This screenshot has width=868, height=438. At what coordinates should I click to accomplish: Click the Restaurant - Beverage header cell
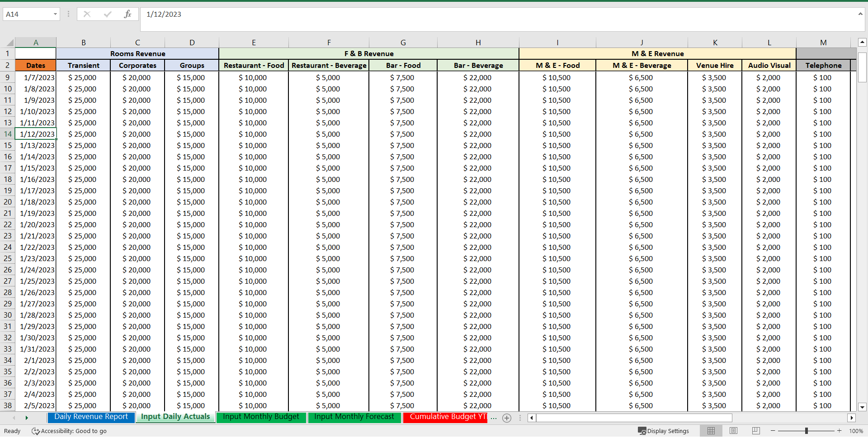coord(329,65)
